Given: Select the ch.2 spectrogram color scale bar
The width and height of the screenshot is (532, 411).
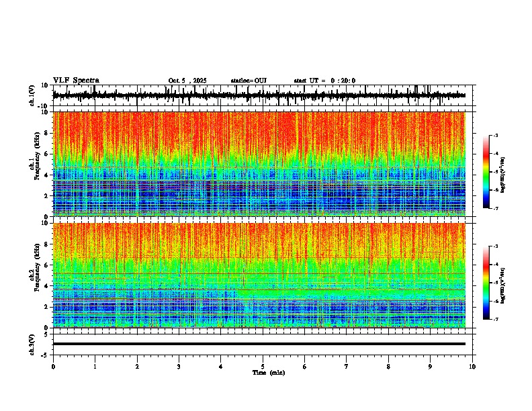Looking at the screenshot, I should point(486,283).
